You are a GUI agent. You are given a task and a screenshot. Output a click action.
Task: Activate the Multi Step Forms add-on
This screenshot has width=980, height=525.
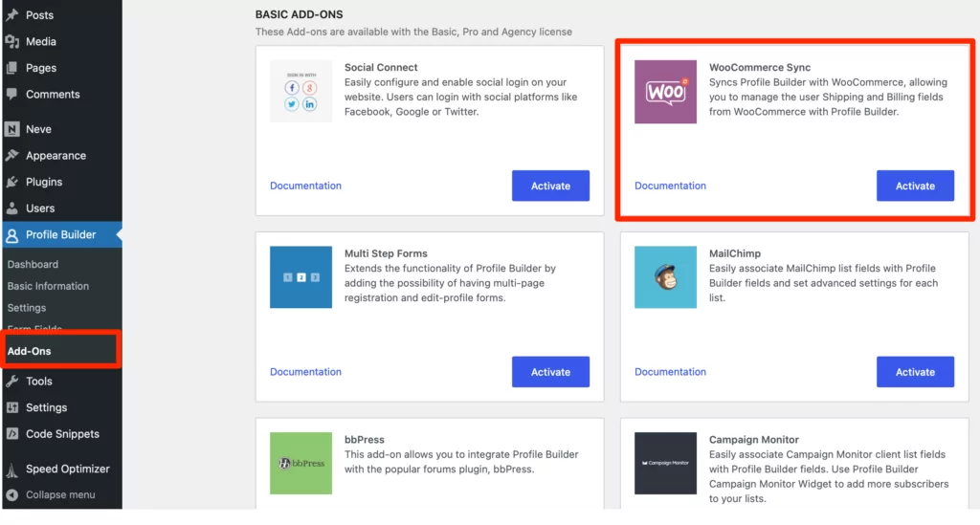[550, 371]
